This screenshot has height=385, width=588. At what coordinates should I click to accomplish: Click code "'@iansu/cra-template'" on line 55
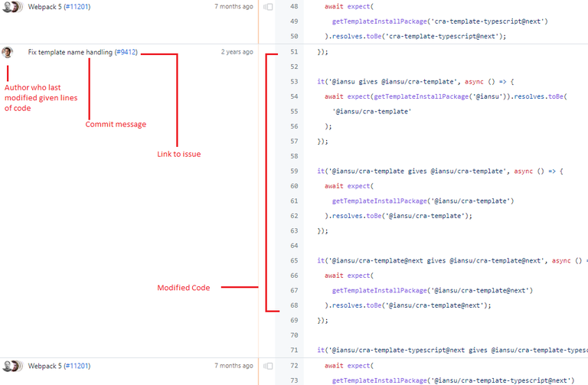pyautogui.click(x=371, y=111)
